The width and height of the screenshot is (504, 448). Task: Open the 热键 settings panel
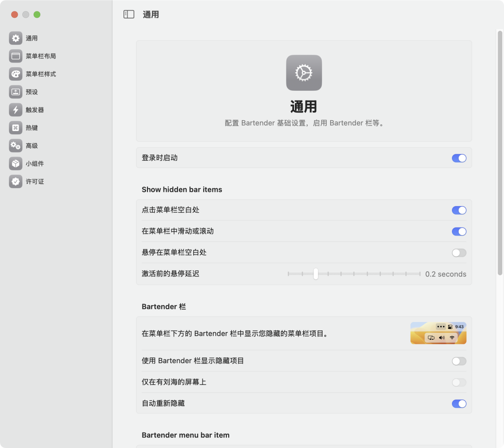15,128
